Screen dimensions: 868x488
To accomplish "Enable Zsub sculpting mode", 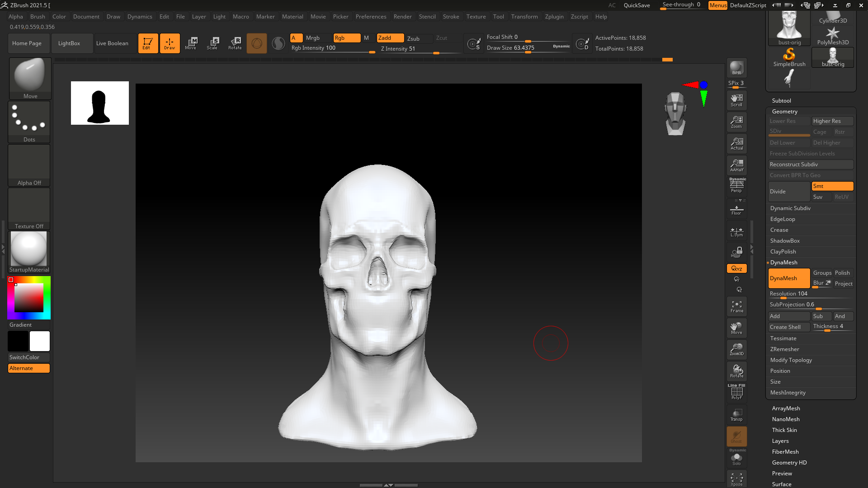I will coord(413,38).
